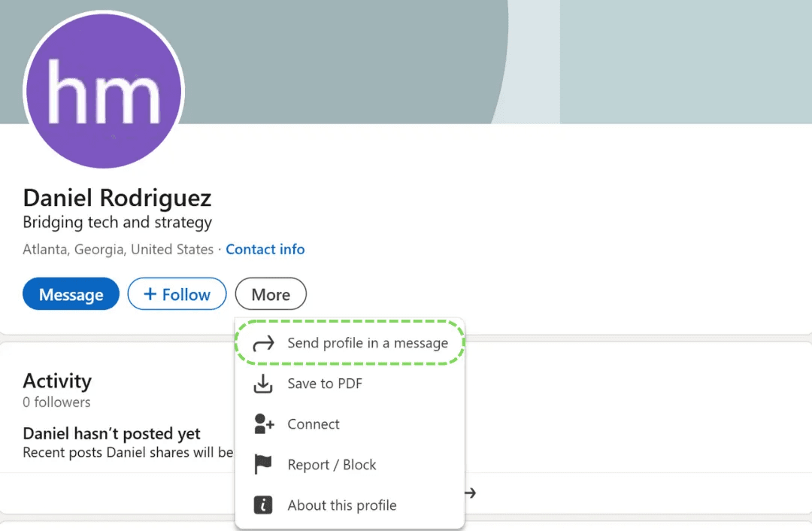Click the Follow button
Image resolution: width=812 pixels, height=531 pixels.
coord(177,294)
